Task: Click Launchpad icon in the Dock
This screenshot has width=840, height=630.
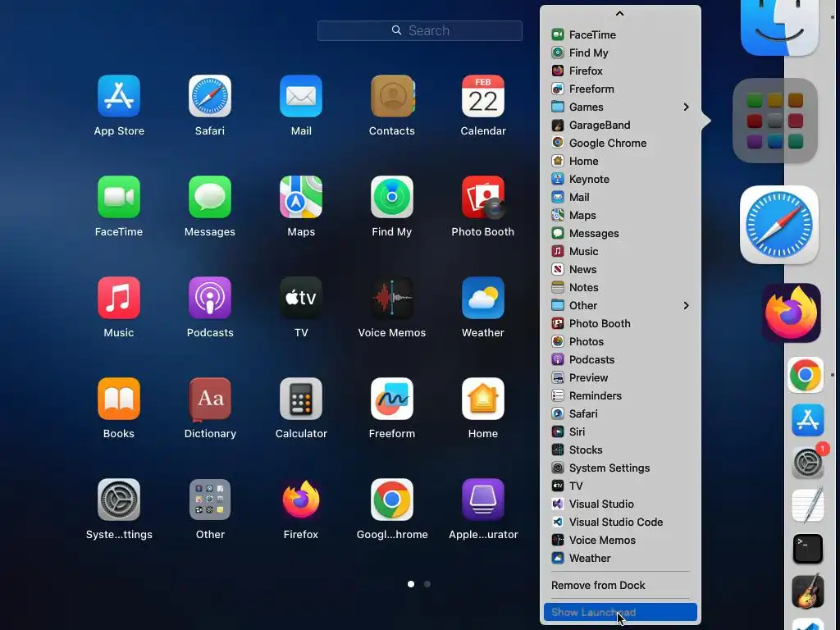Action: 775,121
